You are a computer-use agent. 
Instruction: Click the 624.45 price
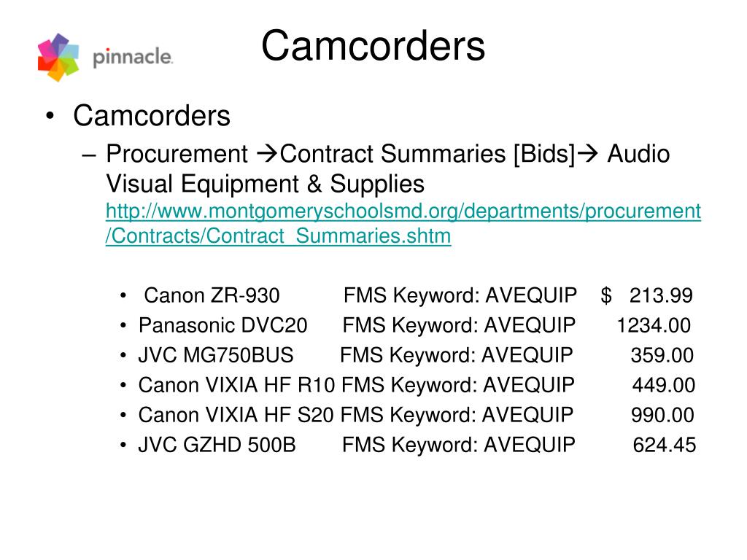click(664, 446)
